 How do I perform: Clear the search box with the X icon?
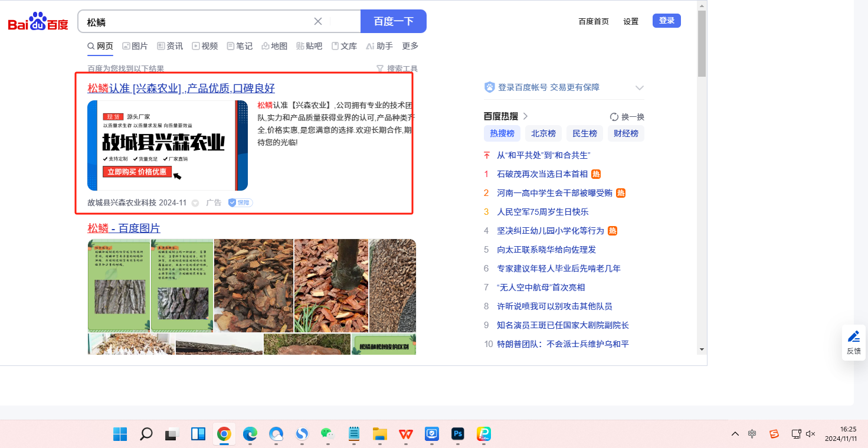318,21
